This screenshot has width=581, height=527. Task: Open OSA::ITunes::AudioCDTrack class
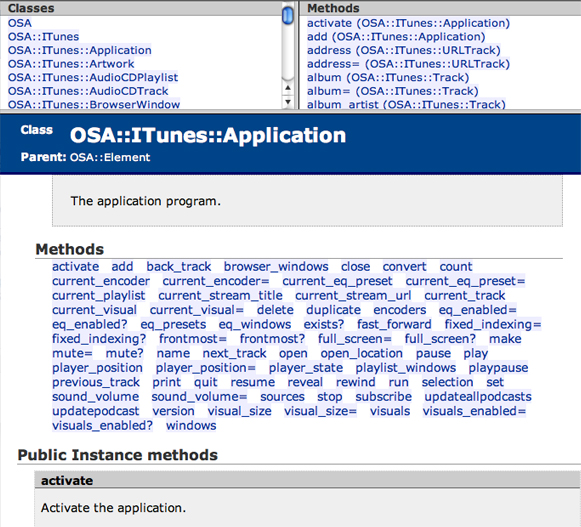pyautogui.click(x=88, y=91)
